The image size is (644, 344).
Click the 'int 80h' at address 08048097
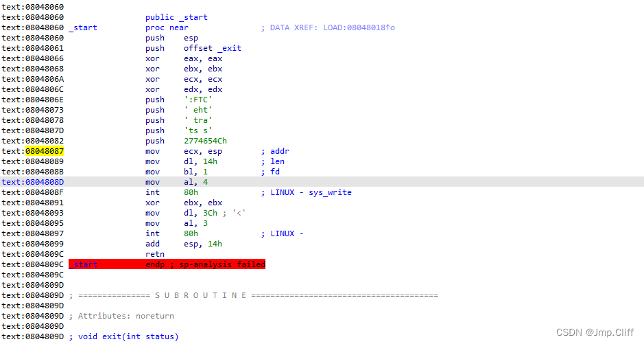pyautogui.click(x=171, y=233)
